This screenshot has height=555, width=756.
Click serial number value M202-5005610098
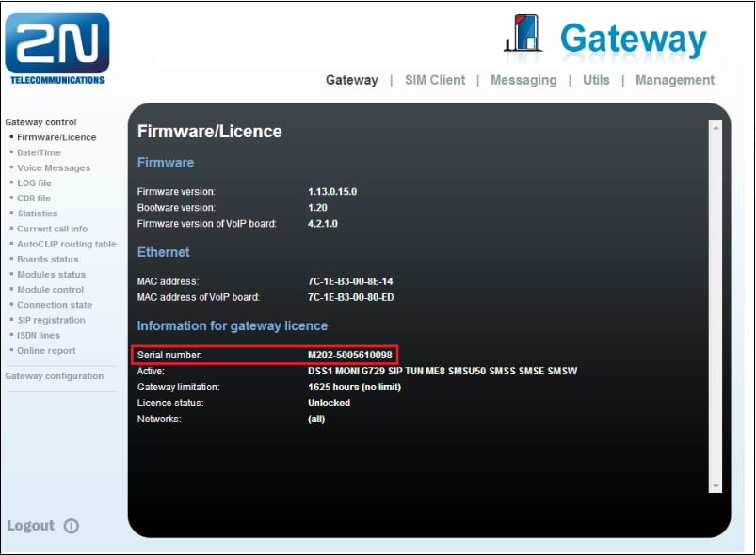click(349, 355)
